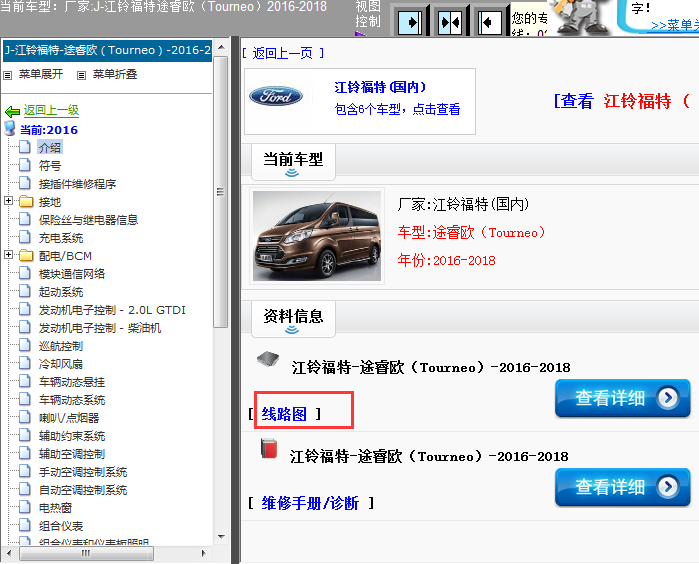Open the 线路图 link
Image resolution: width=699 pixels, height=564 pixels.
tap(284, 414)
